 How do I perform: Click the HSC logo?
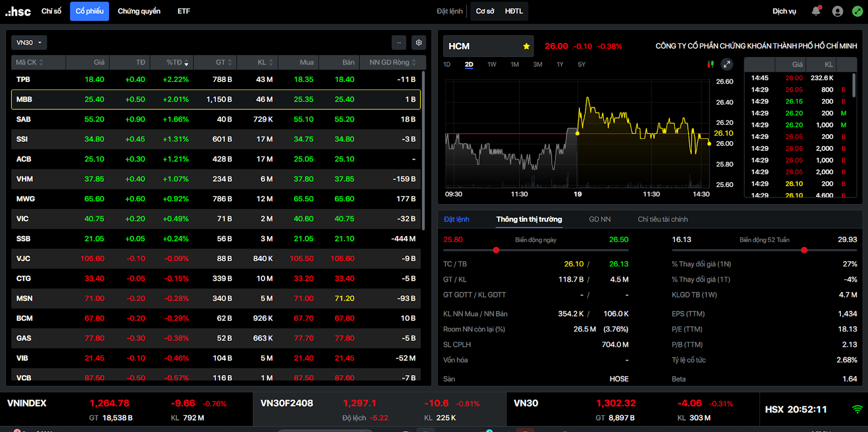18,11
